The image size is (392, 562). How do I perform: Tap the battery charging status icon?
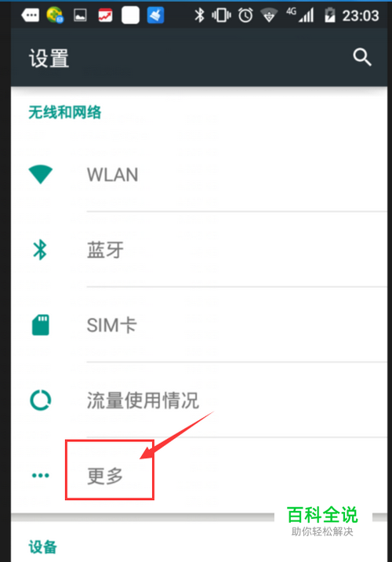(x=329, y=16)
